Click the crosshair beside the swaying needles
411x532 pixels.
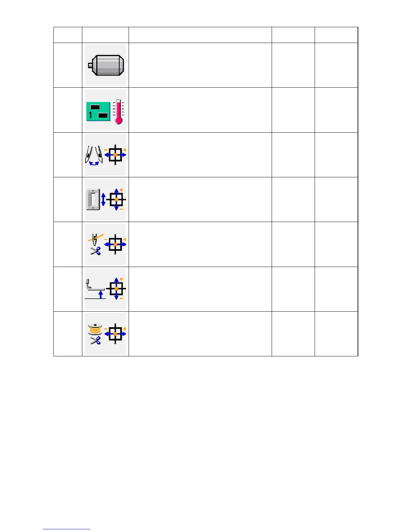click(x=115, y=155)
